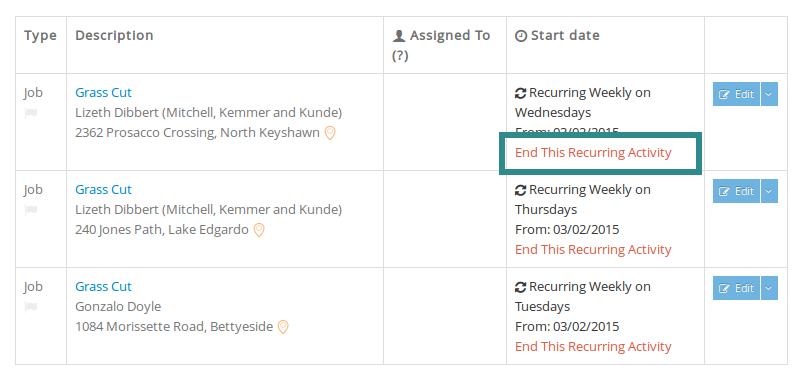Viewport: 804px width, 379px height.
Task: Edit the Grass Cut job at Prosacco Crossing
Action: (736, 94)
